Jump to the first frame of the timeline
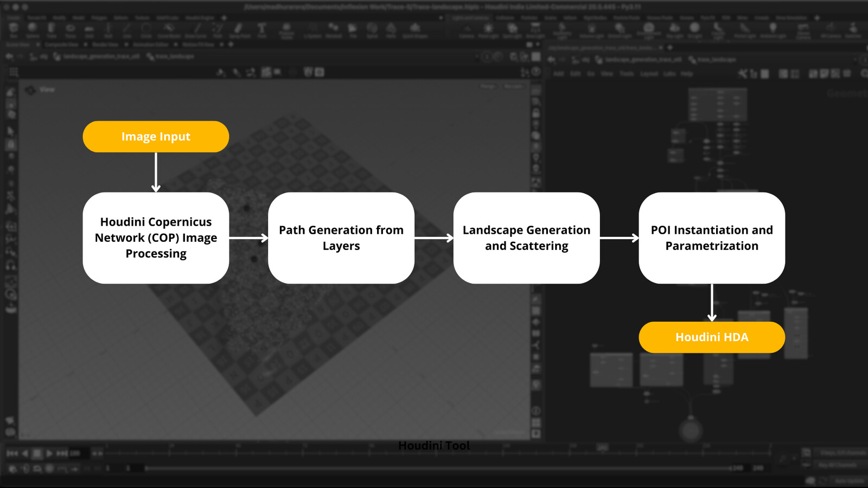This screenshot has height=488, width=868. point(12,453)
